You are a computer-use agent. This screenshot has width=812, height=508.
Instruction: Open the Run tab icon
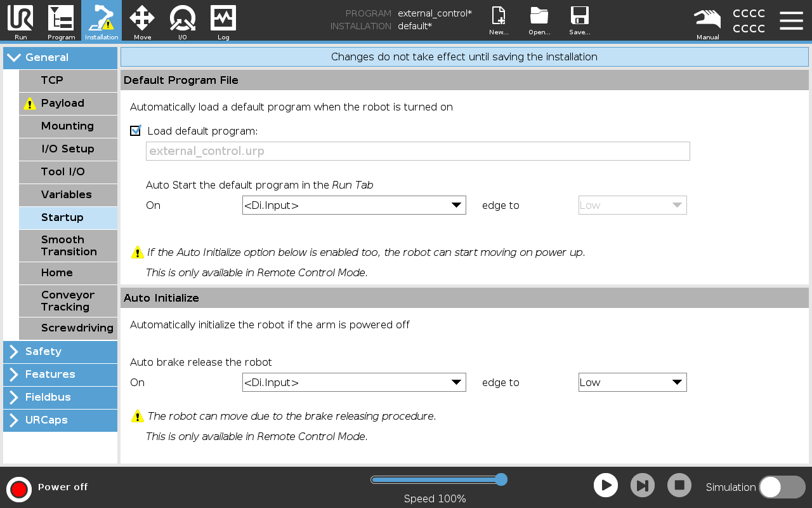coord(20,20)
